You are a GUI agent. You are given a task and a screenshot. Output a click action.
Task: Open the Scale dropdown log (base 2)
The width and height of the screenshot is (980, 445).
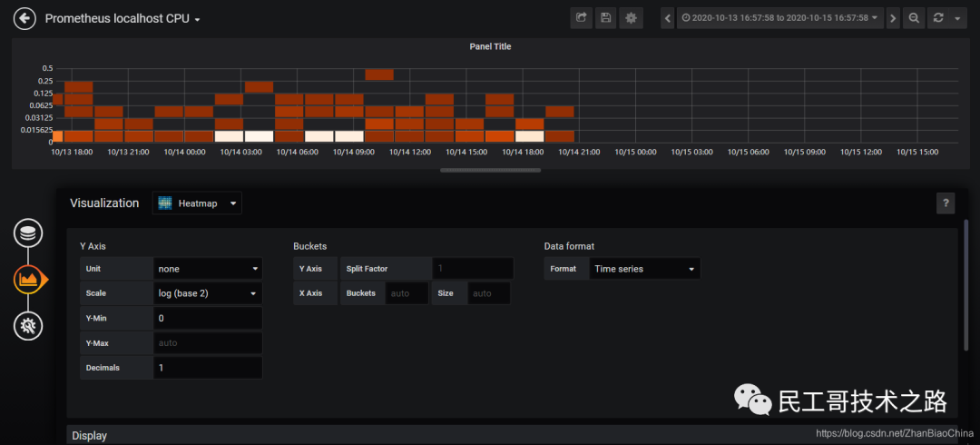tap(208, 293)
